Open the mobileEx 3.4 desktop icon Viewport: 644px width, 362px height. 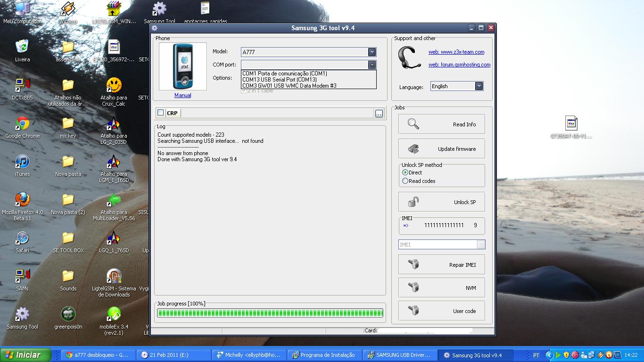pos(114,321)
